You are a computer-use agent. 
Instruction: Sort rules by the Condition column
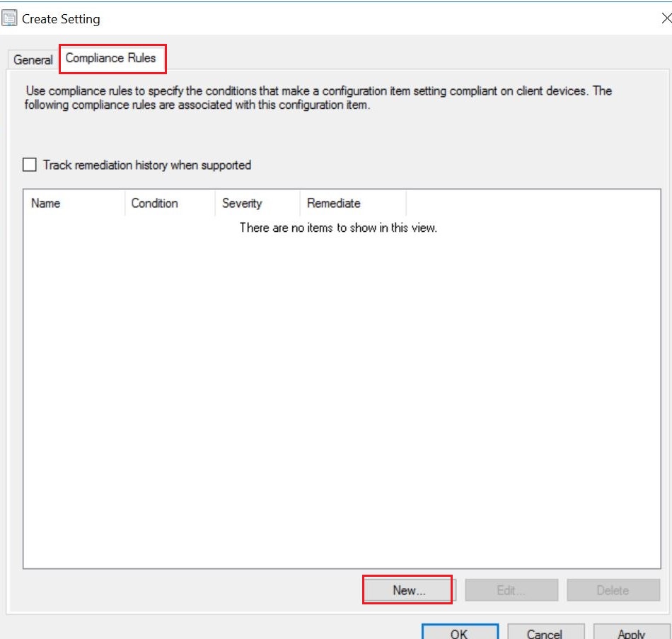coord(169,203)
